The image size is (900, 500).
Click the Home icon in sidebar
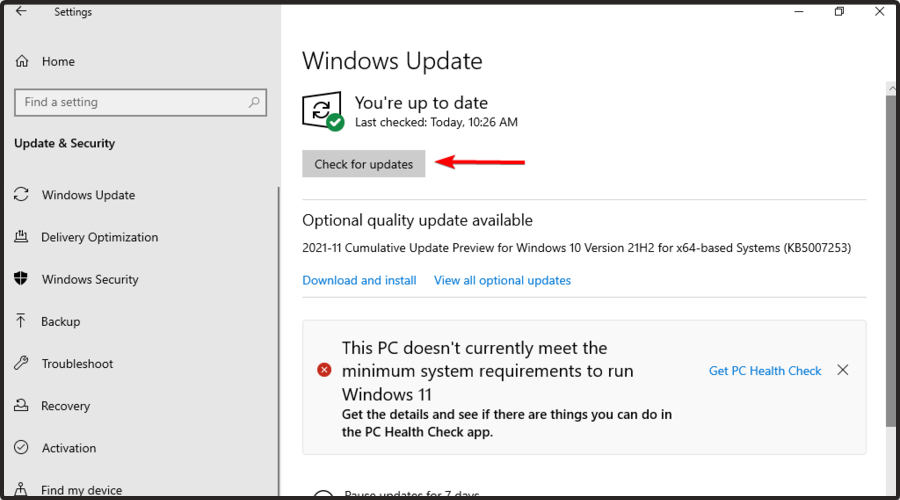click(22, 62)
